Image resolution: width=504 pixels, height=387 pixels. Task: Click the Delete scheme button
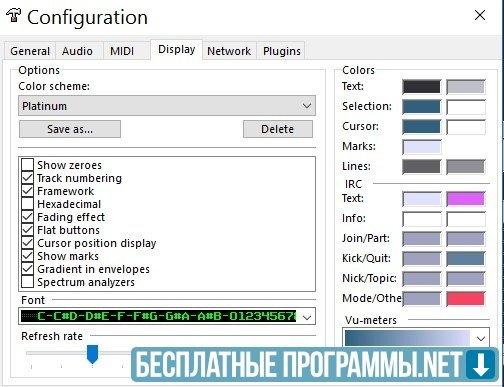coord(278,129)
